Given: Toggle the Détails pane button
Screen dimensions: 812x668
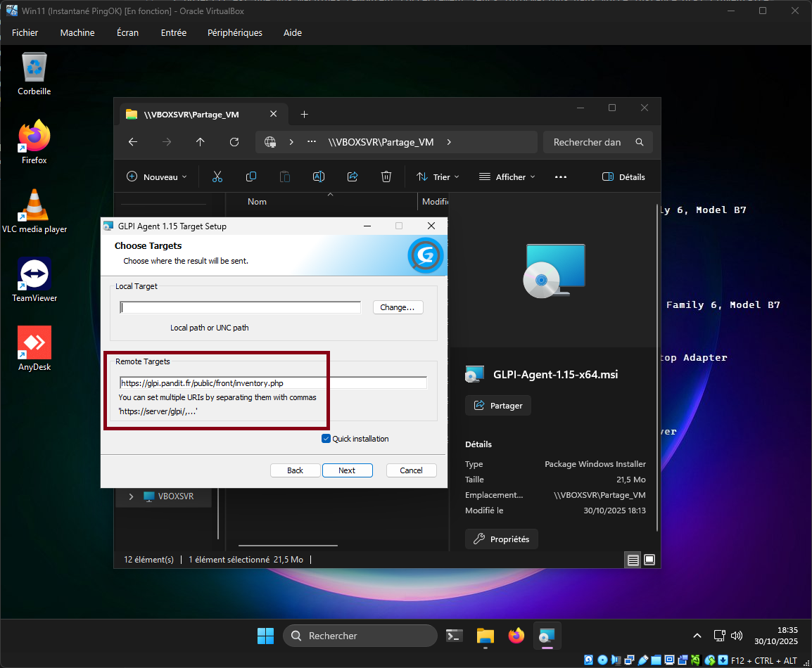Looking at the screenshot, I should point(623,177).
